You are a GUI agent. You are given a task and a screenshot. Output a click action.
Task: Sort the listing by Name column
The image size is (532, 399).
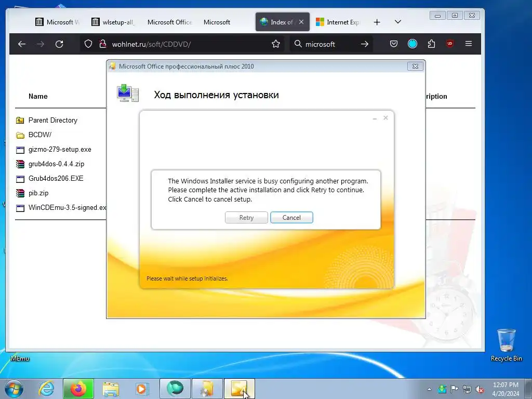pos(38,96)
